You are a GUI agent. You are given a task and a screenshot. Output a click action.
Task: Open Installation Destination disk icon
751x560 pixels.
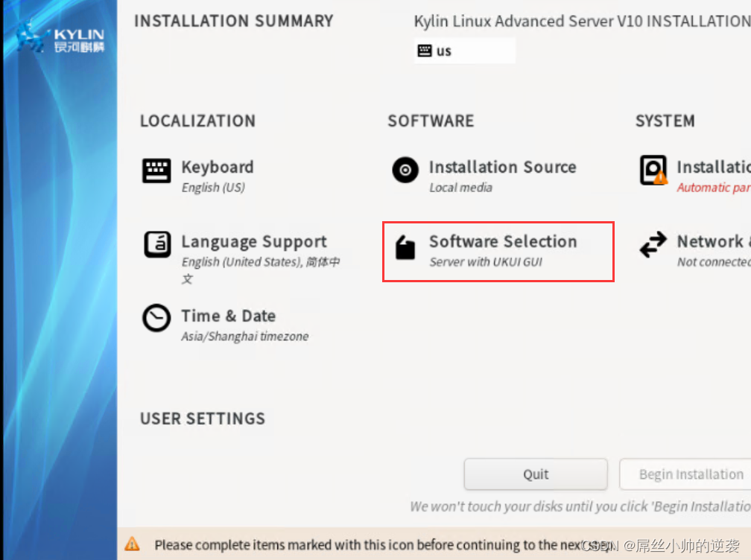click(x=653, y=171)
